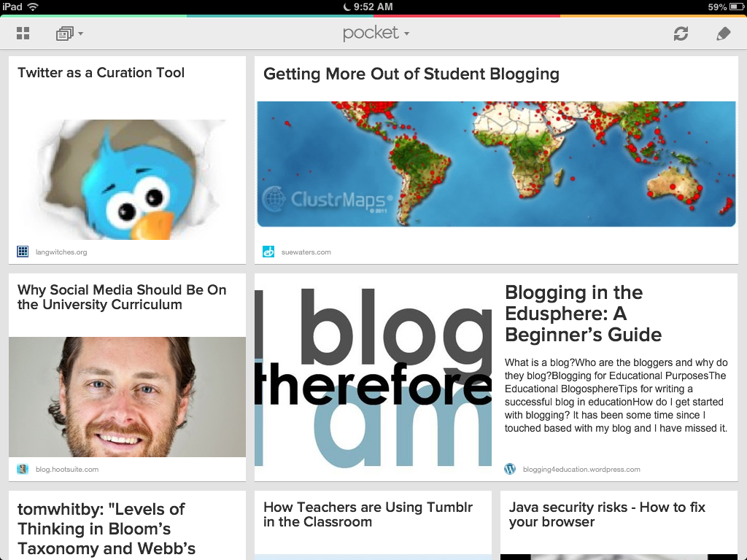
Task: Tap the pencil edit icon
Action: coord(723,34)
